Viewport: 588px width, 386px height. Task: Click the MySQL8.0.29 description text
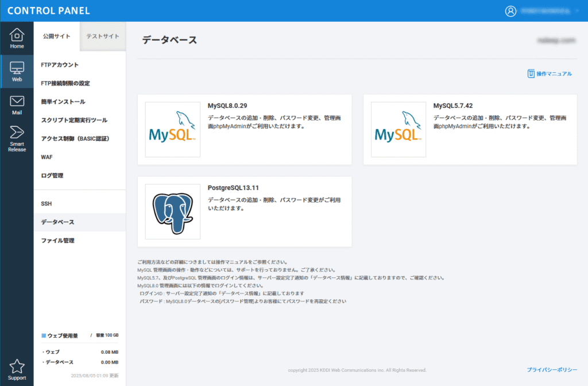coord(274,122)
